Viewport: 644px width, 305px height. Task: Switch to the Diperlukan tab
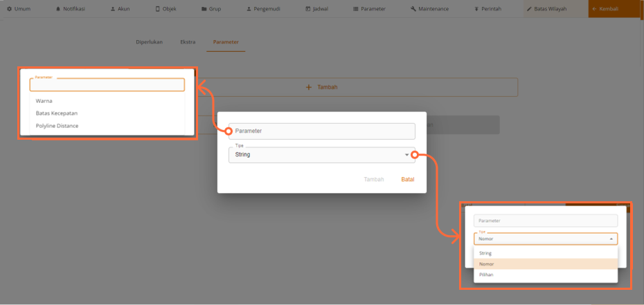tap(149, 42)
